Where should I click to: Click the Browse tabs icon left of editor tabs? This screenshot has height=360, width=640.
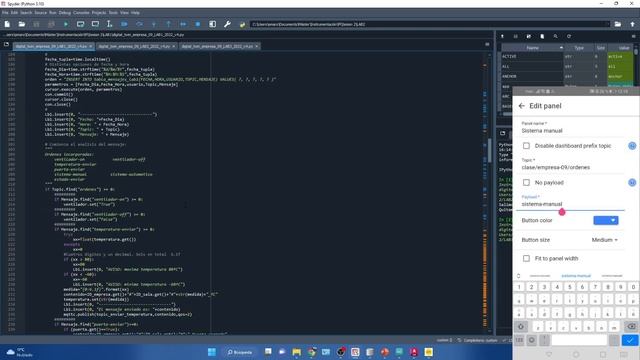(x=6, y=44)
